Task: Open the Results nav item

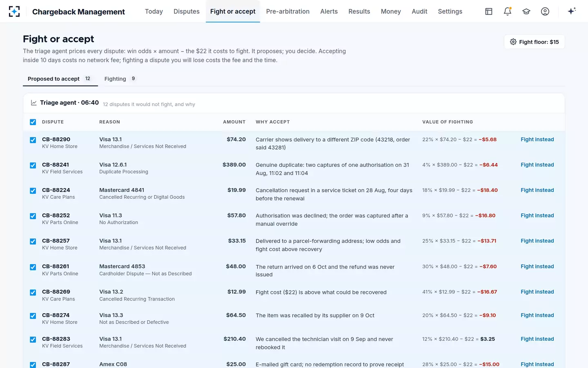Action: (x=359, y=11)
